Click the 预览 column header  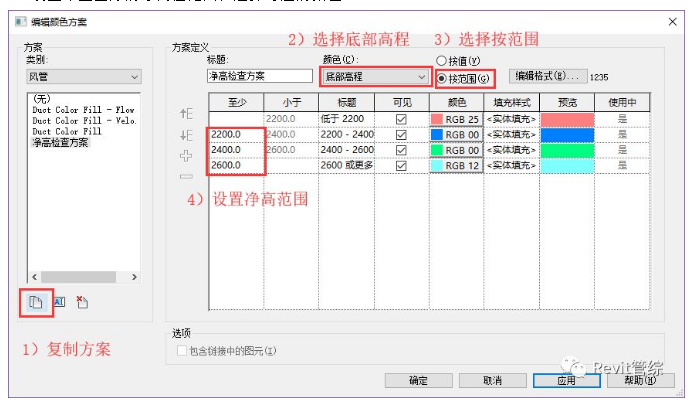pos(567,103)
